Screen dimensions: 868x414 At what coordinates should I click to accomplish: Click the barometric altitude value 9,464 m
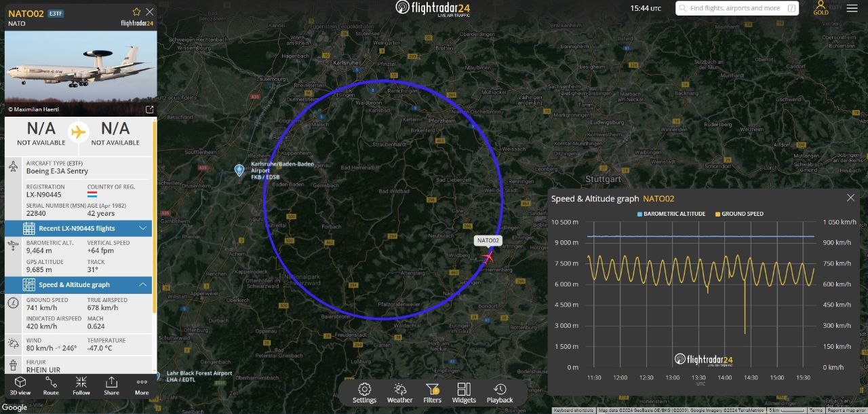(x=39, y=250)
